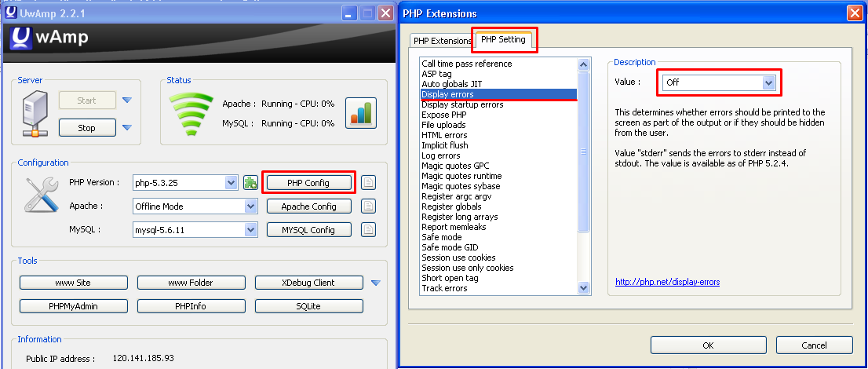Image resolution: width=868 pixels, height=369 pixels.
Task: Select Call time pass reference setting
Action: tap(498, 64)
